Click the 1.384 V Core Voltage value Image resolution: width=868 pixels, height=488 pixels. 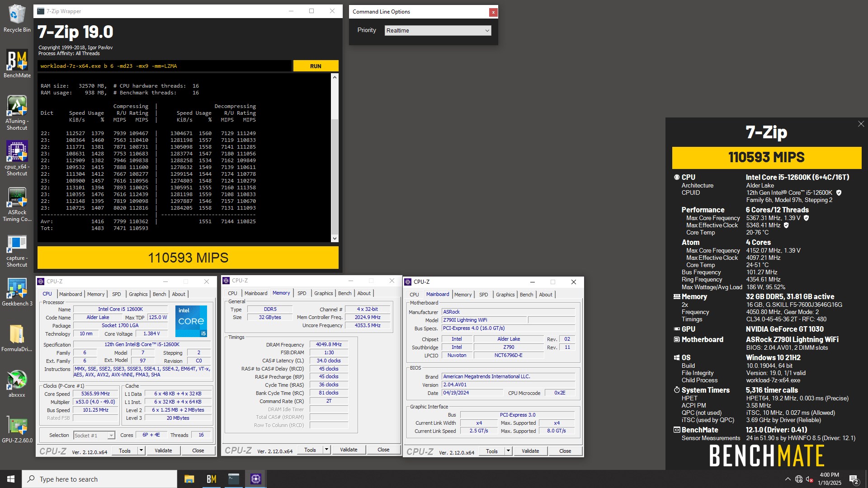click(151, 333)
